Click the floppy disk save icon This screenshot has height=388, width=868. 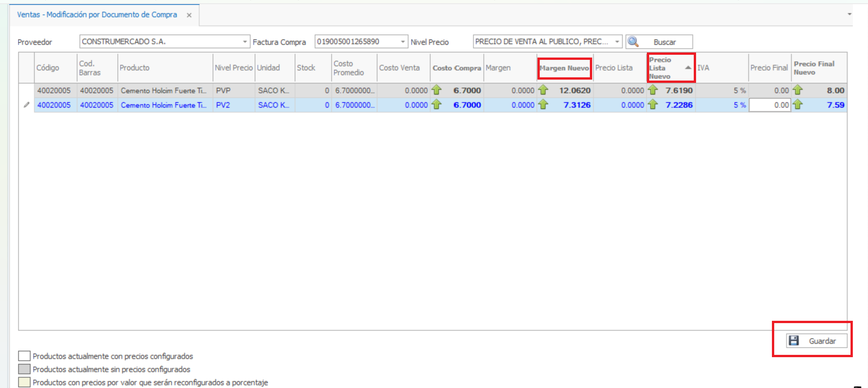pyautogui.click(x=794, y=341)
